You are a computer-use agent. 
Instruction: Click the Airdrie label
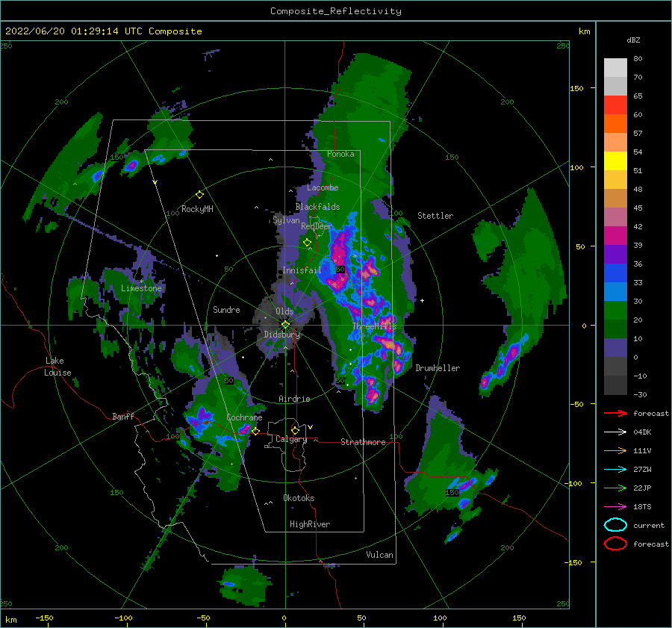294,399
